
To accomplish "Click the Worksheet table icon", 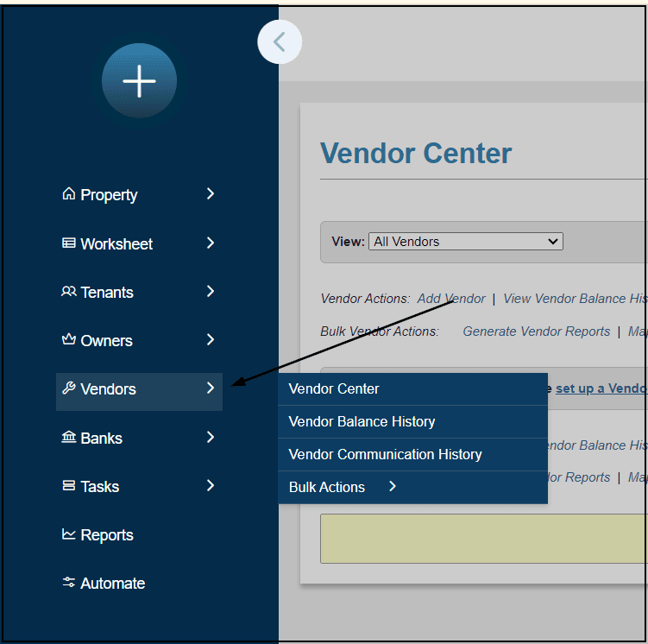I will (69, 243).
